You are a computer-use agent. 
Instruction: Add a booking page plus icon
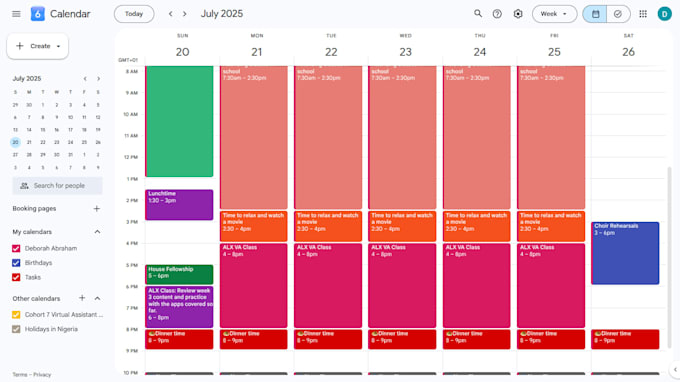click(97, 209)
